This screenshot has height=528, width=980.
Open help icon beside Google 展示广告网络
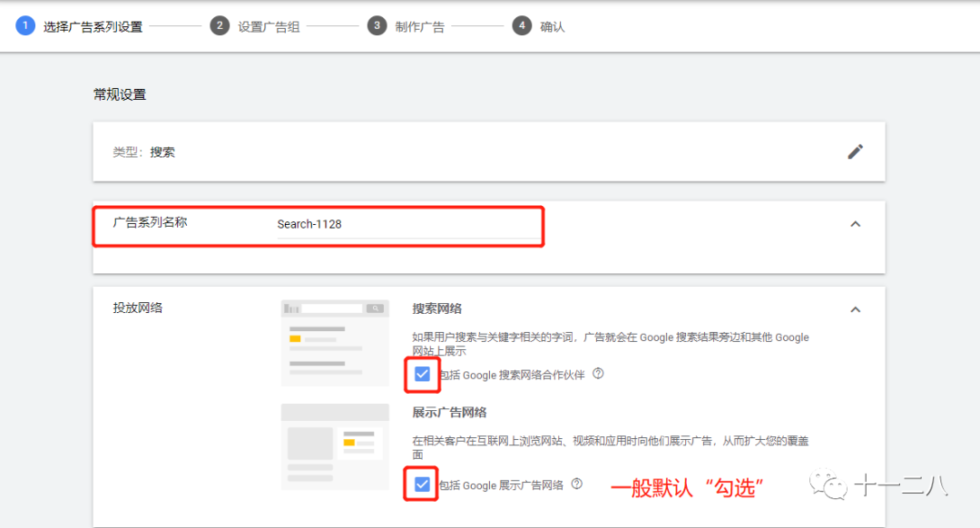(x=577, y=484)
